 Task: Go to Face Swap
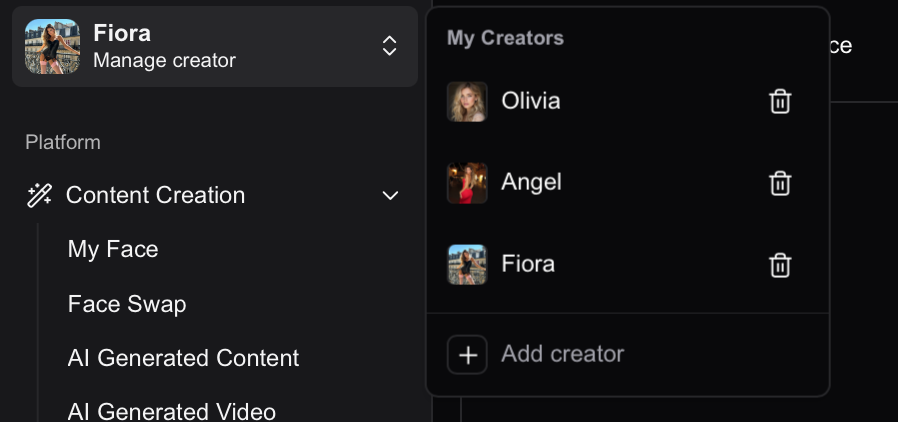(x=127, y=304)
